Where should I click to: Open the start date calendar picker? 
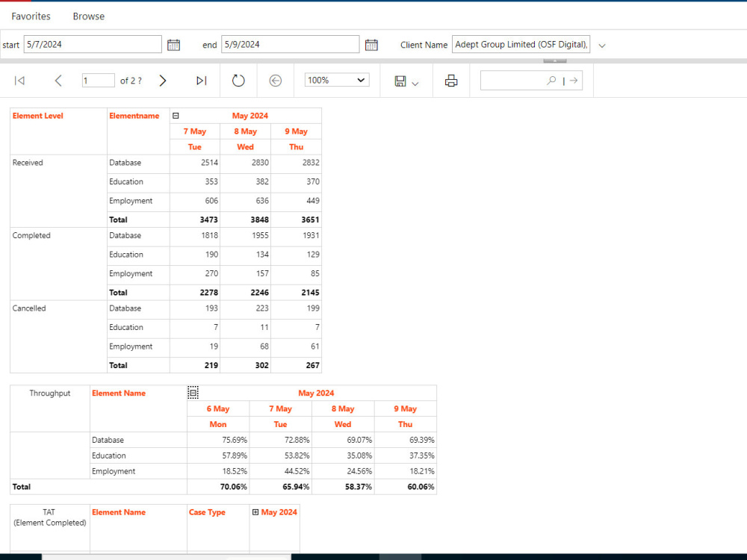tap(173, 45)
